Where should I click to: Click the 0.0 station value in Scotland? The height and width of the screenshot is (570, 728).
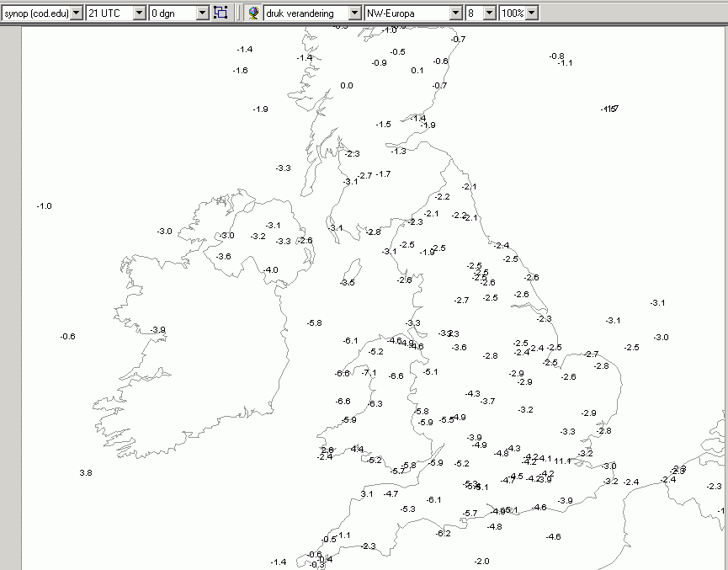347,86
